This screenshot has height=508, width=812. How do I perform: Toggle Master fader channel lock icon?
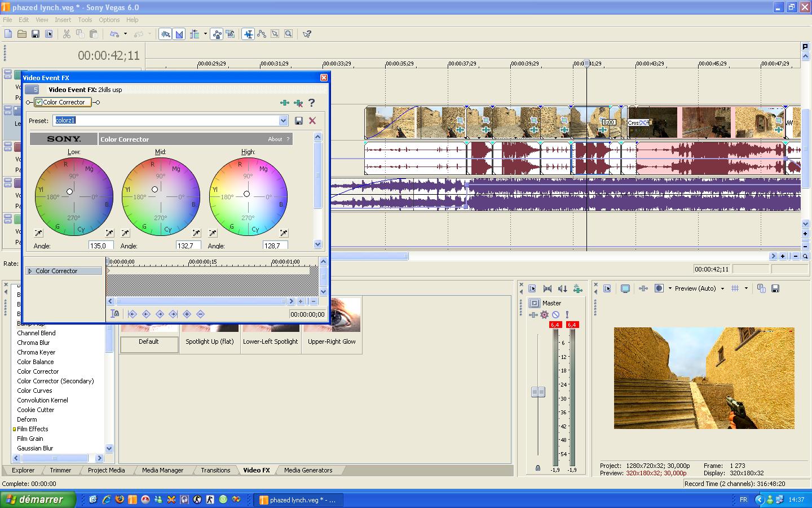(x=537, y=468)
